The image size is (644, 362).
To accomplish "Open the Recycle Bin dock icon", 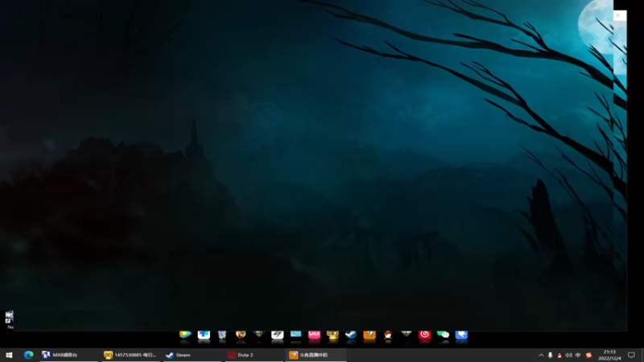I will click(x=222, y=335).
